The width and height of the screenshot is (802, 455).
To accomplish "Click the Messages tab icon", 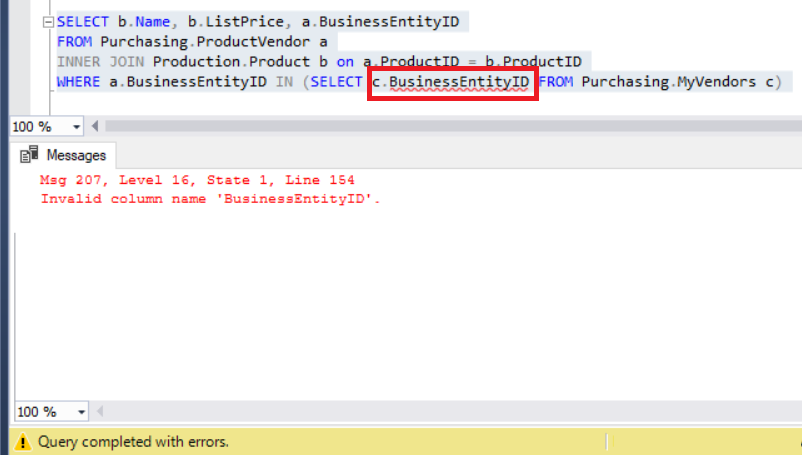I will 29,154.
